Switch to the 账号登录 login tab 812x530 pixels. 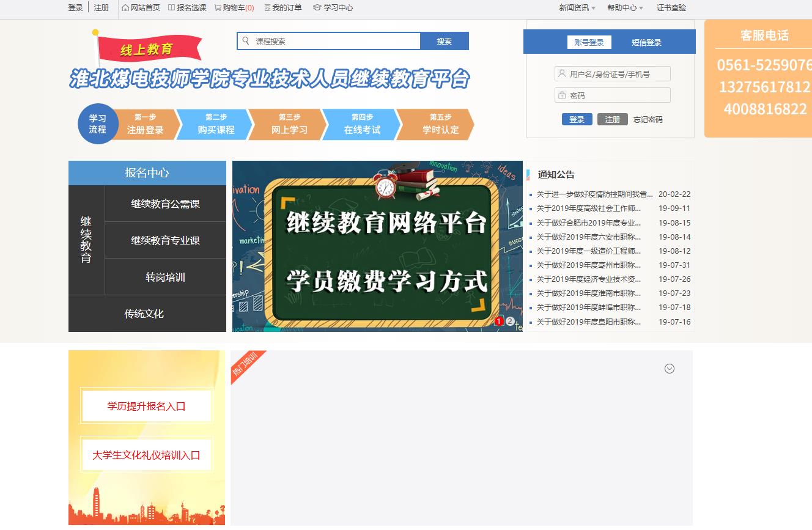click(589, 42)
